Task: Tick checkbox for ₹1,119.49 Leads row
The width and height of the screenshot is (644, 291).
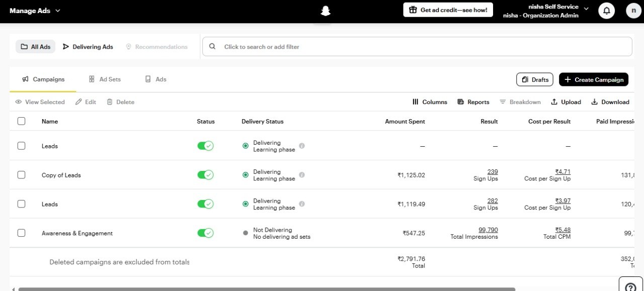Action: pyautogui.click(x=21, y=204)
